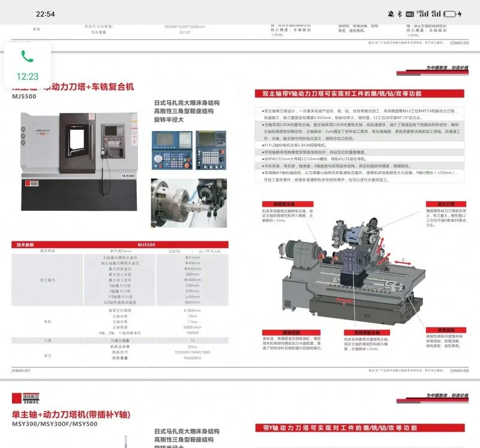Tap the 5G signal strength icon
The width and height of the screenshot is (480, 448).
click(422, 13)
